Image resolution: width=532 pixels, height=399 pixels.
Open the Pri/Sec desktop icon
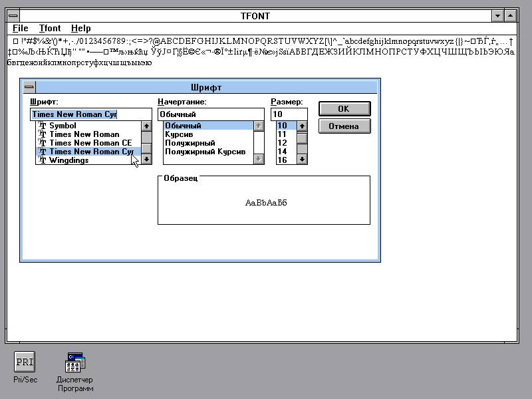[25, 362]
